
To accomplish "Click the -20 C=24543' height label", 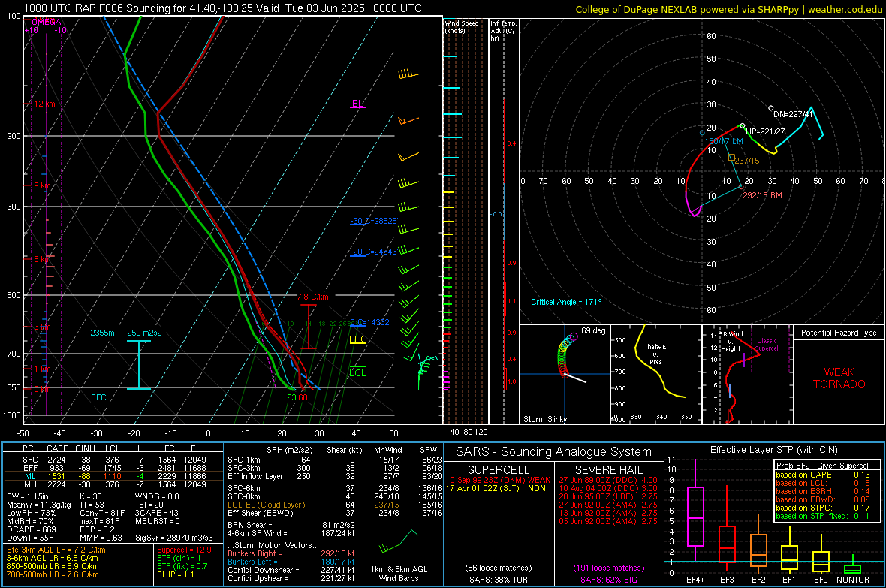I will (373, 252).
